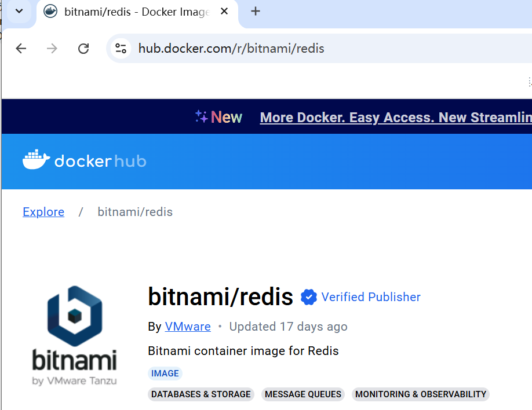Viewport: 532px width, 410px height.
Task: Click the IMAGE type chip
Action: [x=165, y=374]
